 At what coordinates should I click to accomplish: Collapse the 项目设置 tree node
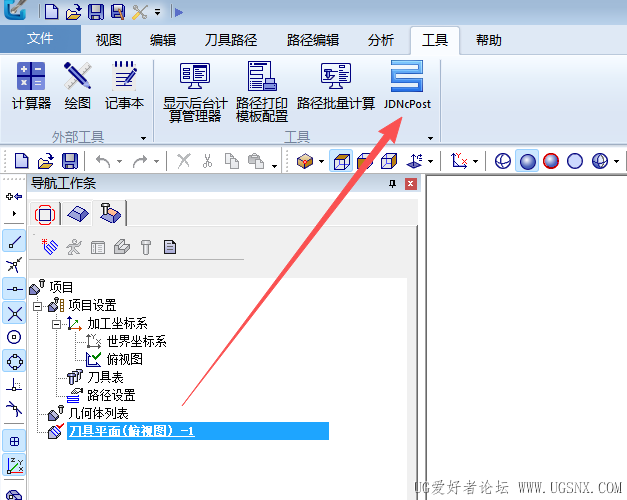point(38,306)
